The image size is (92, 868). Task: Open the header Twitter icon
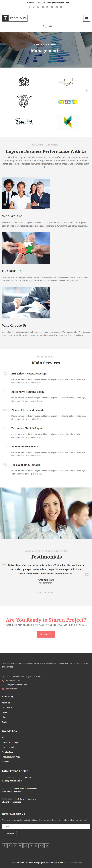pos(34,7)
